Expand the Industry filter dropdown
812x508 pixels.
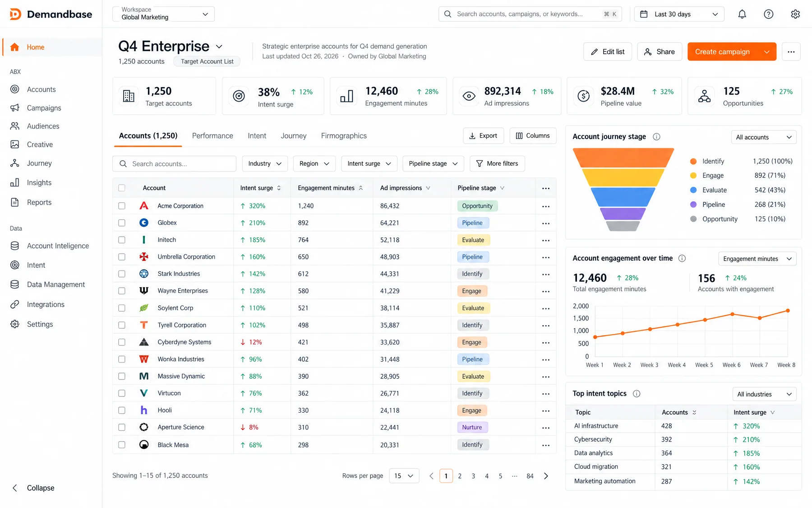(265, 163)
